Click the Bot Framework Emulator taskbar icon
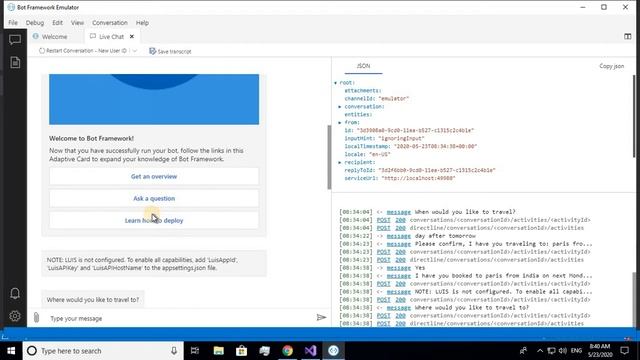 (x=333, y=351)
